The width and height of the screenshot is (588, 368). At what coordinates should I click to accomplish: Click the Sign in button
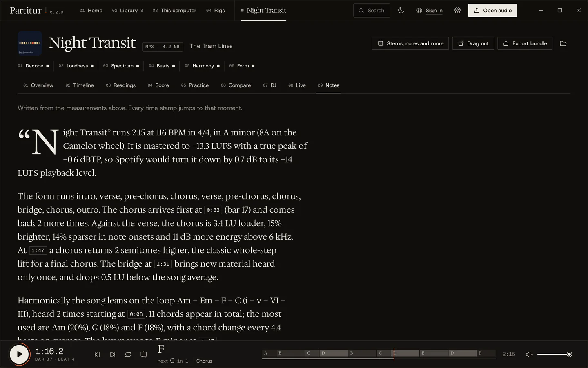430,11
